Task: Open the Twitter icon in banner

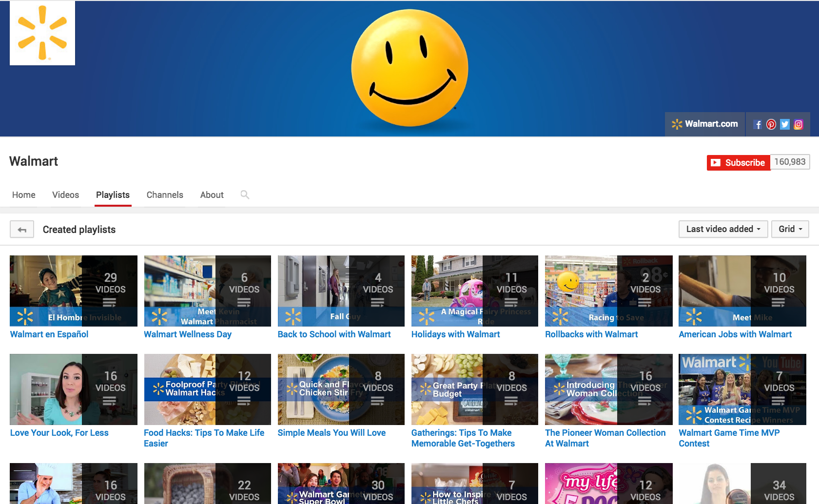Action: point(785,124)
